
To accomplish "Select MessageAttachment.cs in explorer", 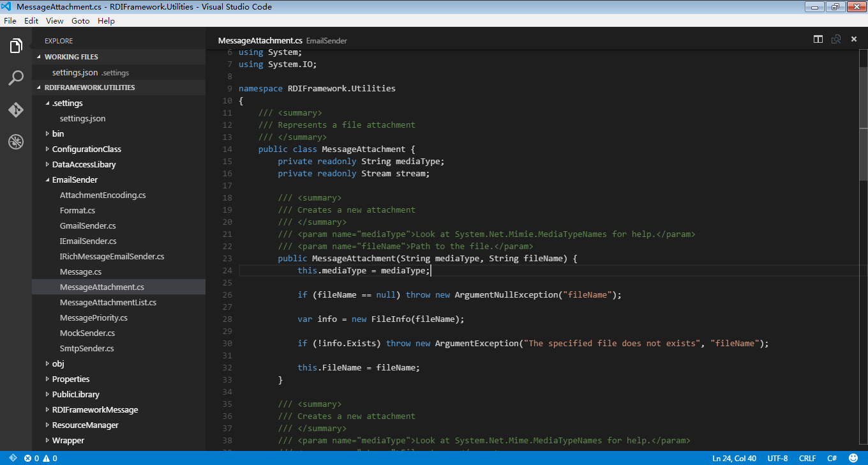I will 119,287.
